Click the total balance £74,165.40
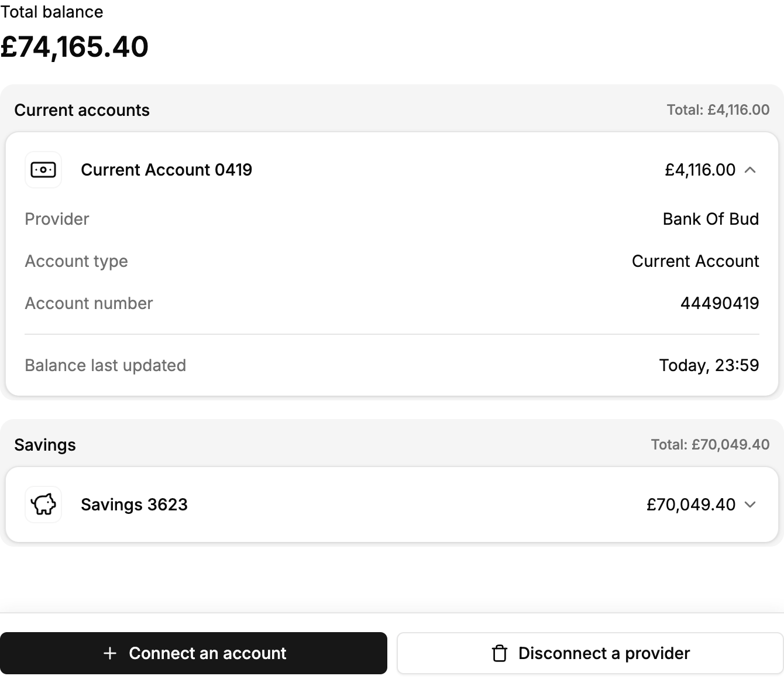Image resolution: width=784 pixels, height=693 pixels. [x=74, y=47]
